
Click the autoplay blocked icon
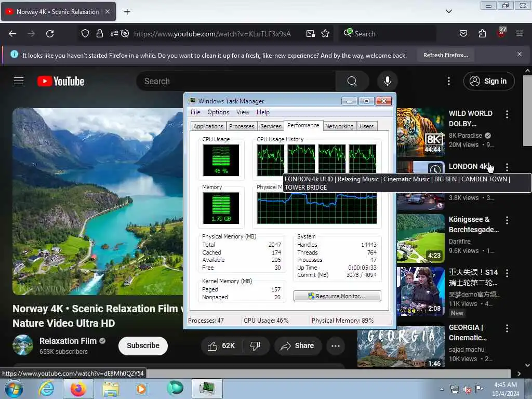click(x=125, y=34)
